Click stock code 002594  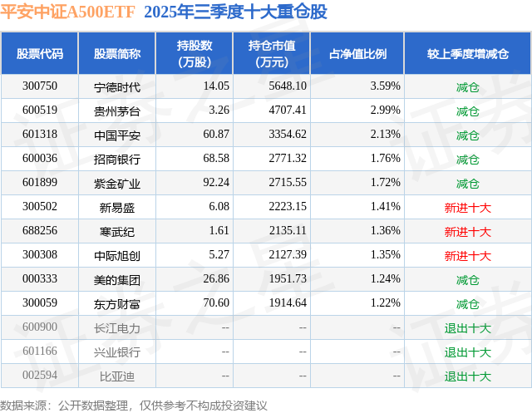coord(40,375)
